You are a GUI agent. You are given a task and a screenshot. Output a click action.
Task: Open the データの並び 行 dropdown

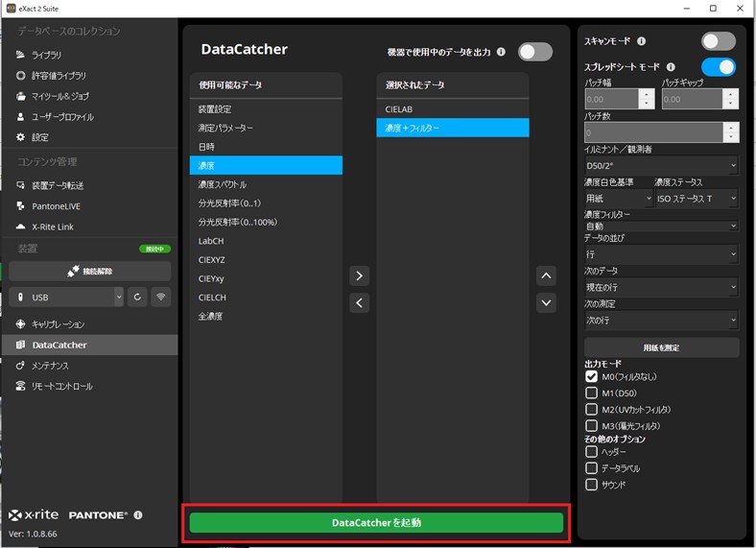click(661, 254)
